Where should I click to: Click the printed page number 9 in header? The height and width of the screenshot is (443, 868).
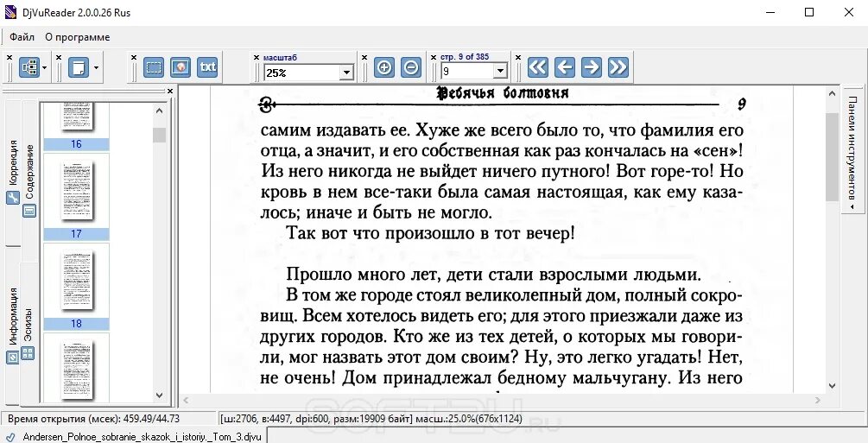[743, 104]
